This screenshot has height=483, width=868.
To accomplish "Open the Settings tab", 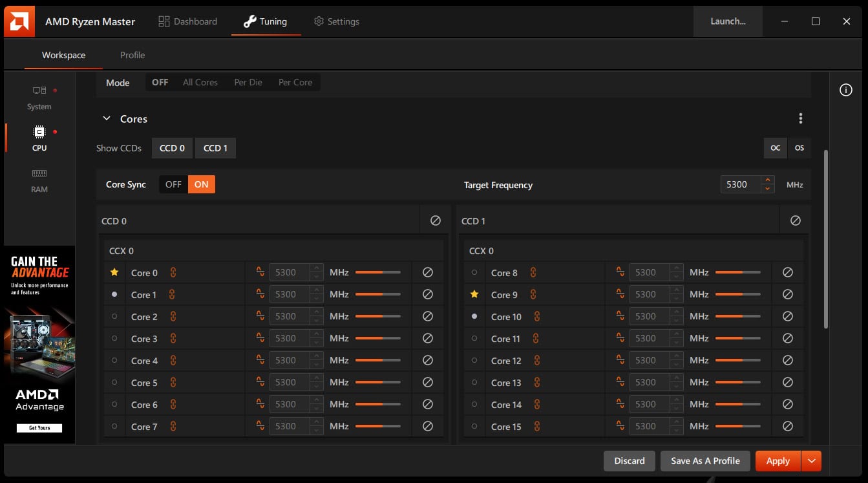I will pyautogui.click(x=336, y=21).
